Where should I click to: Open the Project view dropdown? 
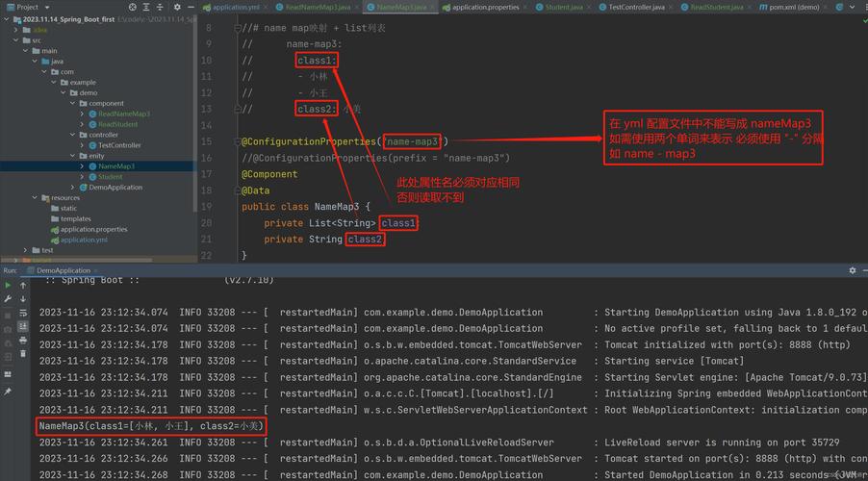47,7
